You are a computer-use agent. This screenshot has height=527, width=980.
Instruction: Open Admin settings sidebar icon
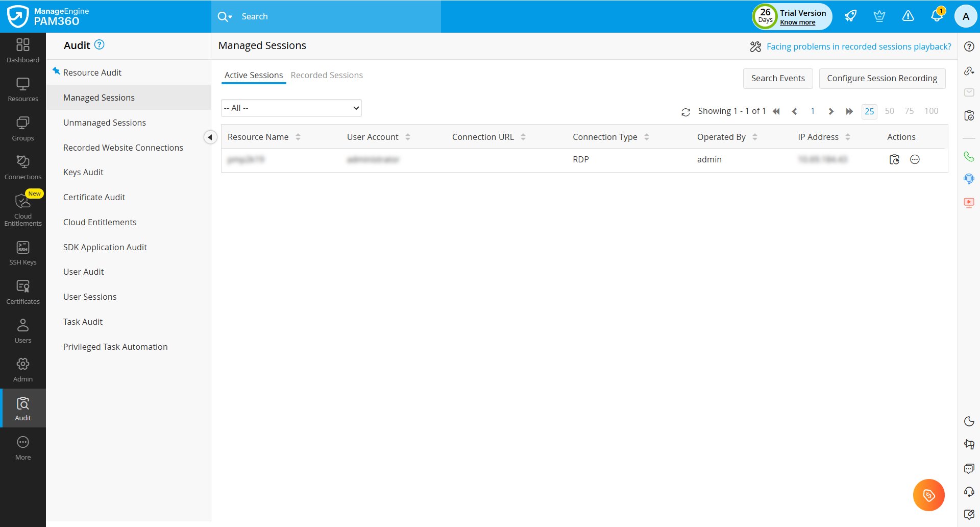tap(23, 370)
